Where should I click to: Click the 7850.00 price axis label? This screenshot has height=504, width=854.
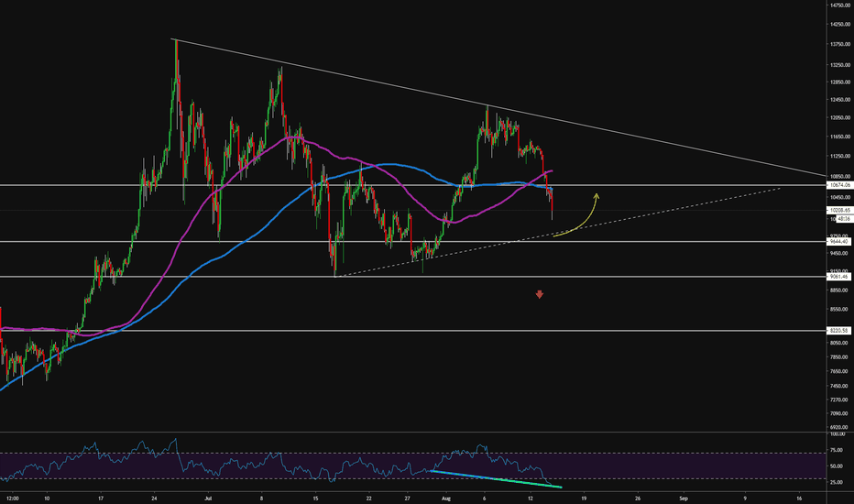click(841, 357)
